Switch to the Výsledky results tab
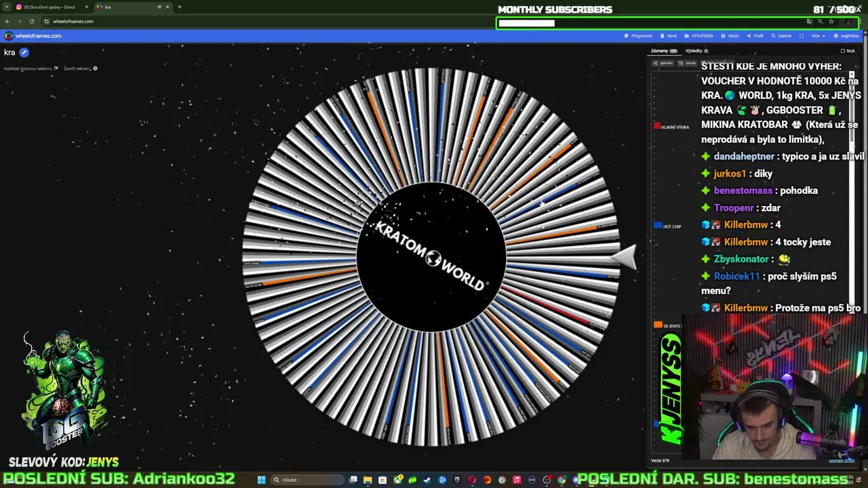The height and width of the screenshot is (488, 868). coord(696,51)
